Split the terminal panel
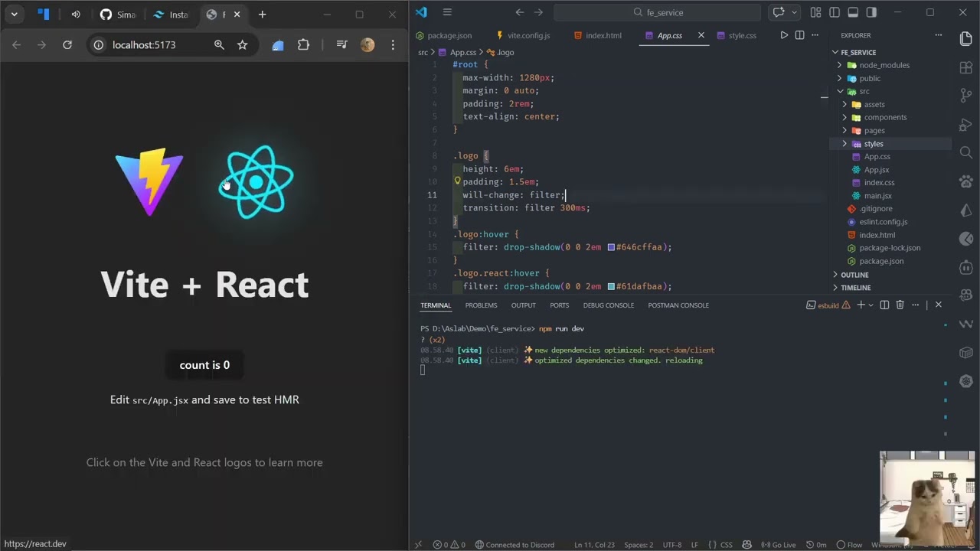Screen dimensions: 980x551 click(x=884, y=305)
